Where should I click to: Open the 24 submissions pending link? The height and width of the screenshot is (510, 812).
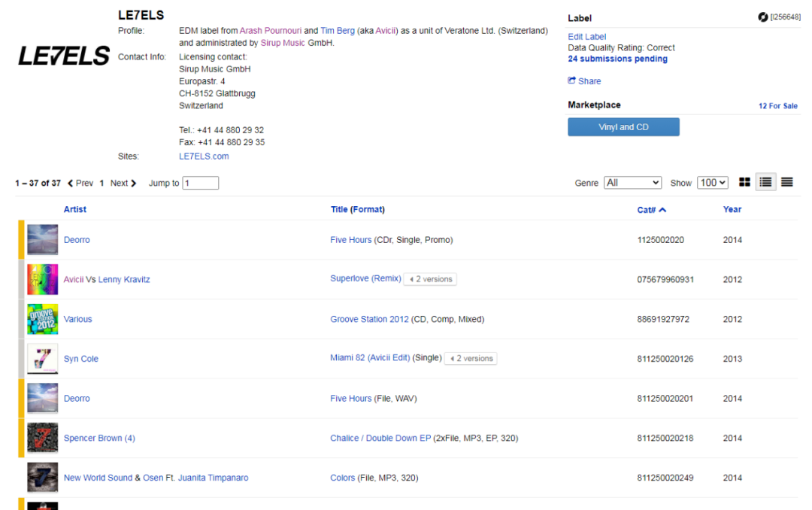(x=618, y=59)
